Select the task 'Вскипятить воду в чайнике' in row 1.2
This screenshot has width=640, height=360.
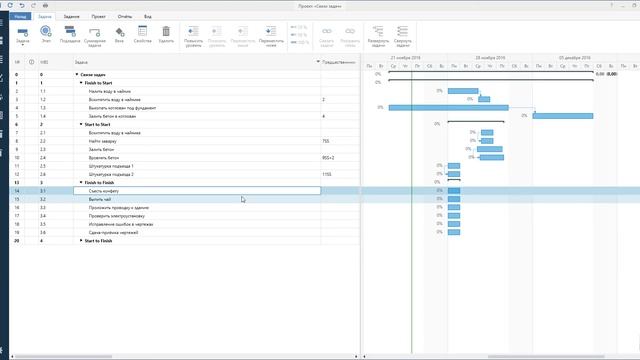tap(115, 100)
